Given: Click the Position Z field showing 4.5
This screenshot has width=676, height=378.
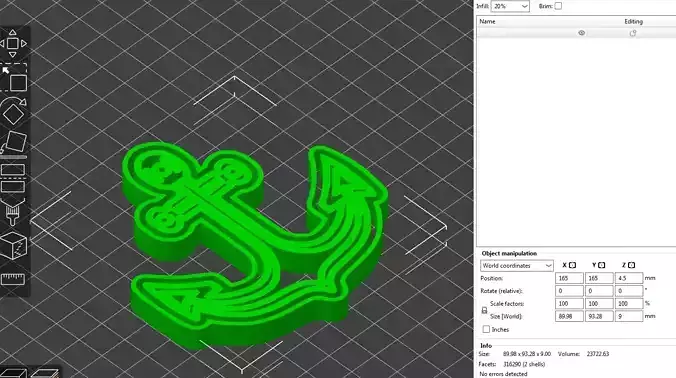Looking at the screenshot, I should [629, 278].
